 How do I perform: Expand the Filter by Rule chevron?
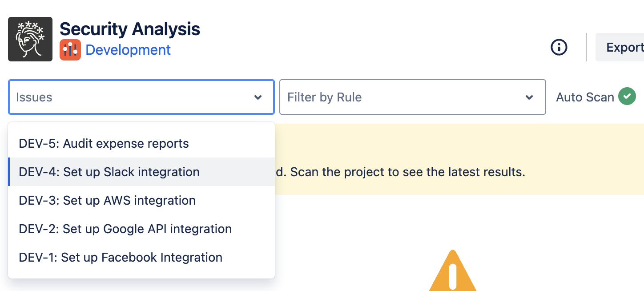point(529,97)
